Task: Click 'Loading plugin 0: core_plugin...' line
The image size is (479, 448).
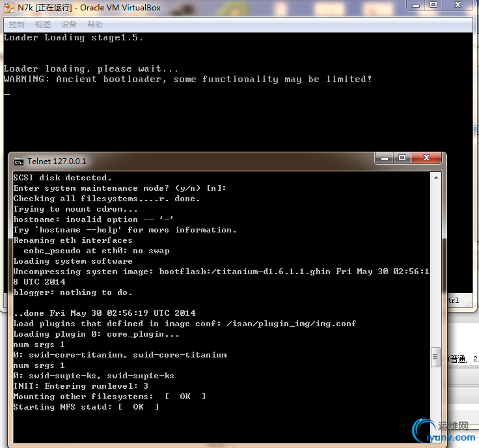Action: coord(96,334)
